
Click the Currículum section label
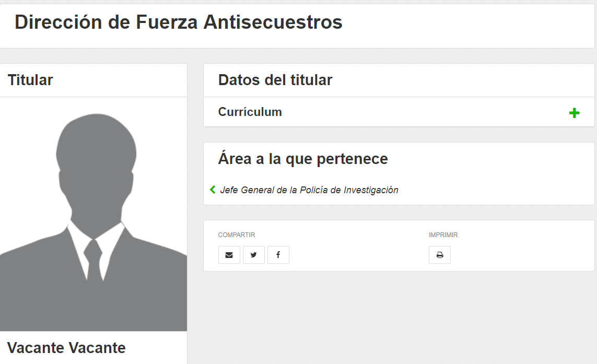(250, 112)
